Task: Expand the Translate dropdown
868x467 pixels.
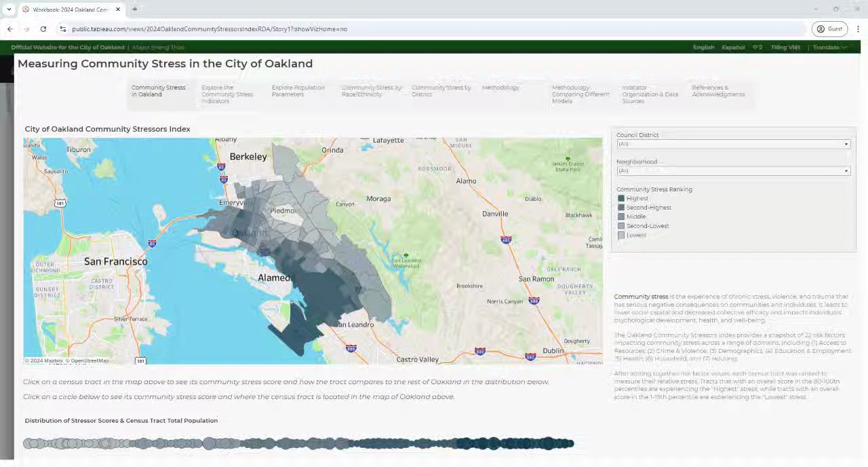Action: (x=829, y=48)
